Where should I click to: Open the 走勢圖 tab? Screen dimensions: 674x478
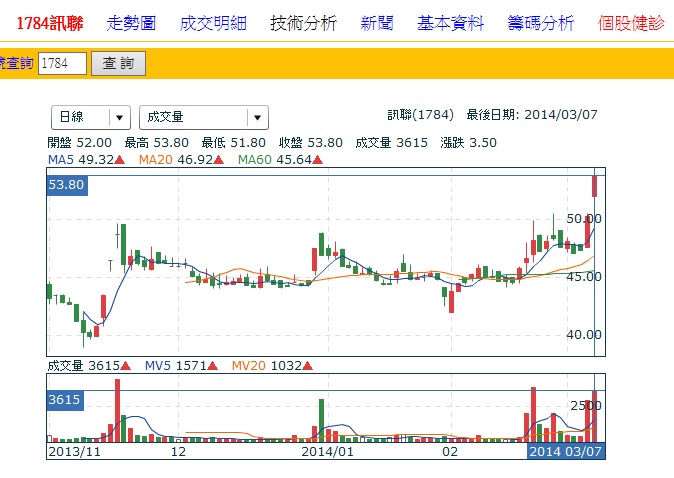click(x=131, y=23)
